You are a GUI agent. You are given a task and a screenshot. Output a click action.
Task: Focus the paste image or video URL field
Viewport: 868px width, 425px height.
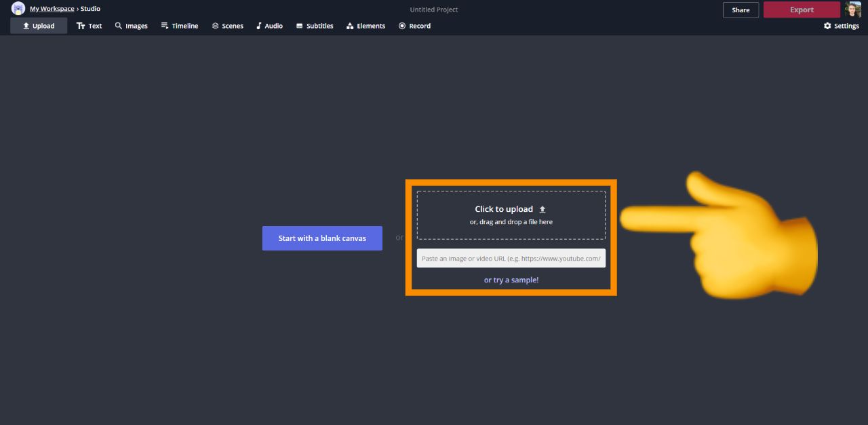[x=511, y=258]
